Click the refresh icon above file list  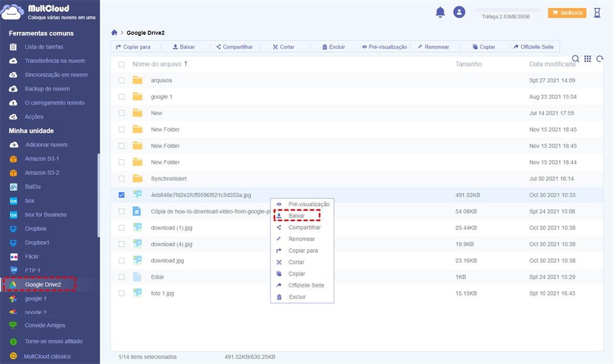pyautogui.click(x=600, y=59)
